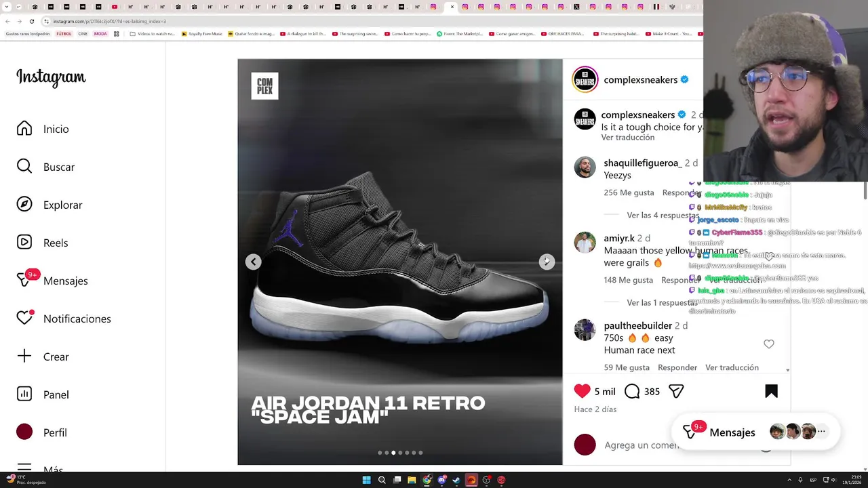Screen dimensions: 868x488
Task: Click complexsneakers avatar in post header
Action: click(585, 79)
